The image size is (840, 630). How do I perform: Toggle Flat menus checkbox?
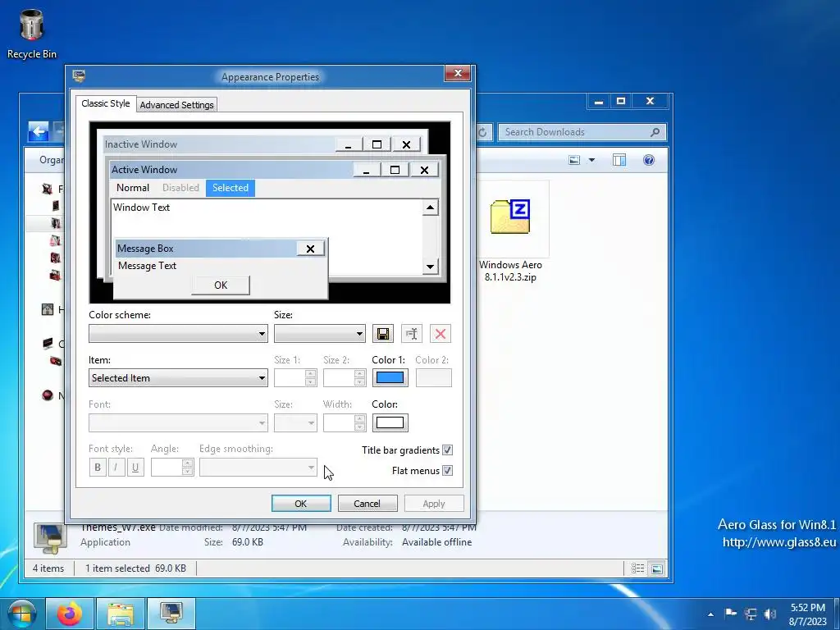(447, 470)
